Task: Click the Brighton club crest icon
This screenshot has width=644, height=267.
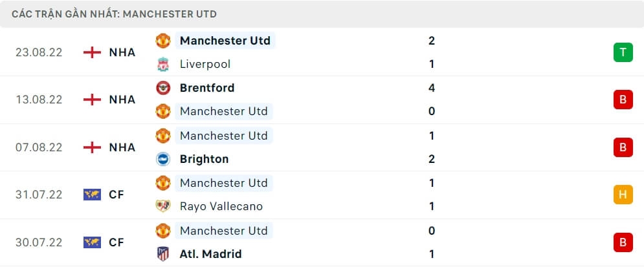Action: 163,159
